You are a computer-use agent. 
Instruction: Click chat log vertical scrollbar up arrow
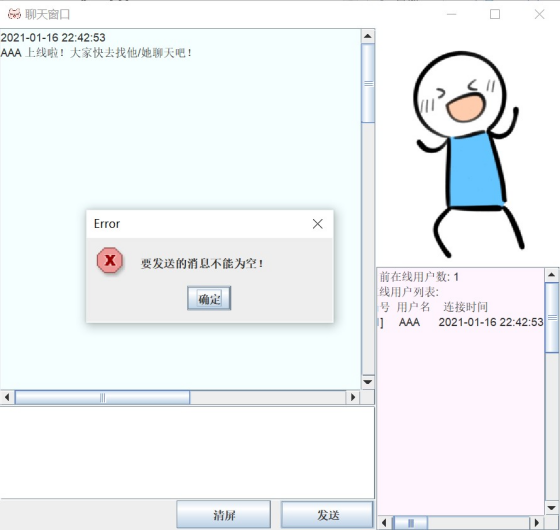pos(368,36)
